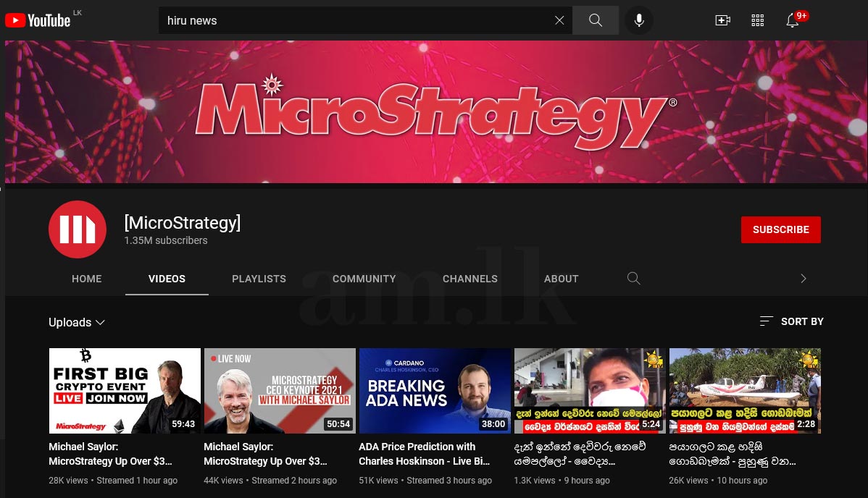Open the YouTube apps grid

[x=757, y=20]
